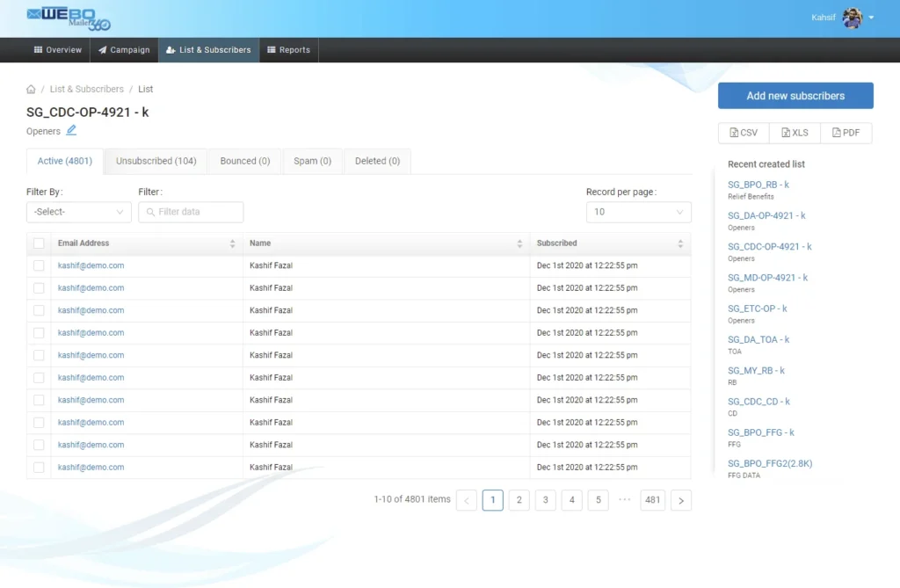Export the list as PDF
This screenshot has width=900, height=588.
click(x=846, y=133)
